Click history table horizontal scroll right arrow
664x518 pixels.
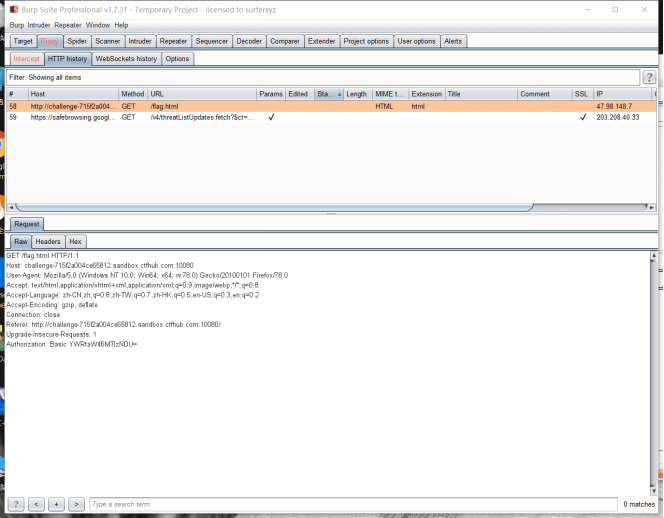pyautogui.click(x=652, y=207)
